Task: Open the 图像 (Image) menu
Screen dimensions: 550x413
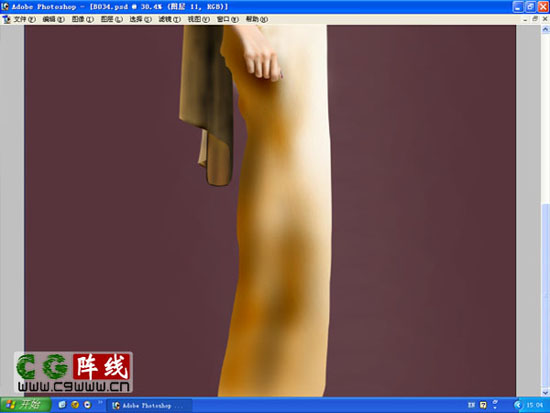Action: tap(83, 19)
